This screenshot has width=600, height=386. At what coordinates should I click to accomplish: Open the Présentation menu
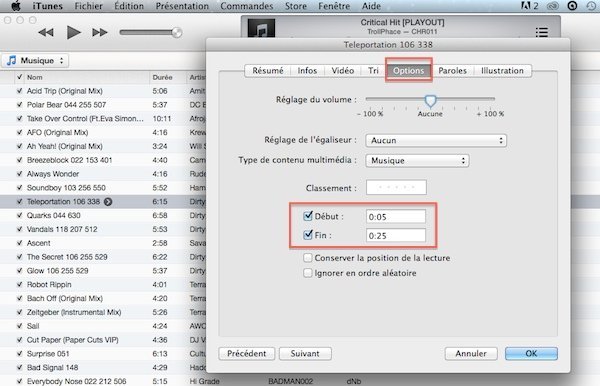tap(182, 6)
